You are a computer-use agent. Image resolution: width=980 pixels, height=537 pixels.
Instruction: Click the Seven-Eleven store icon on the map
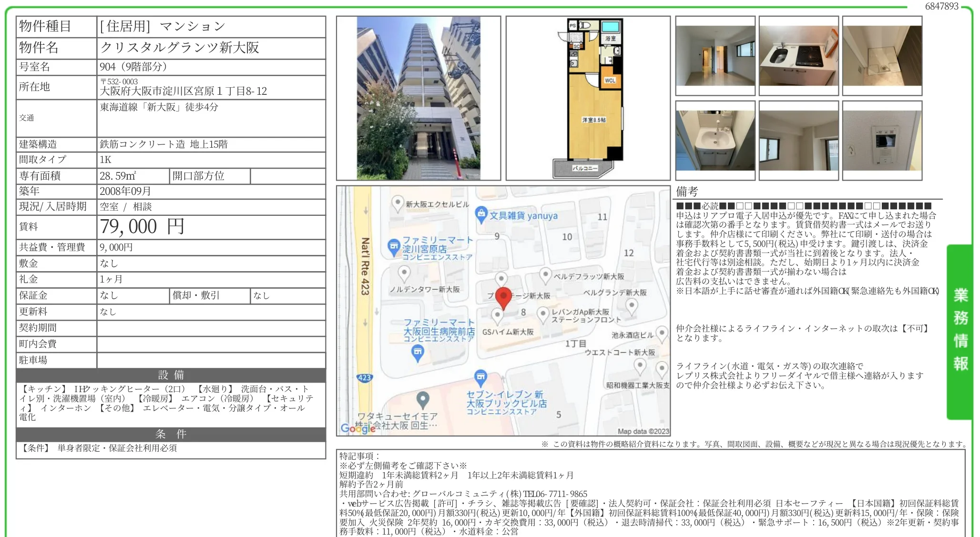(x=480, y=377)
